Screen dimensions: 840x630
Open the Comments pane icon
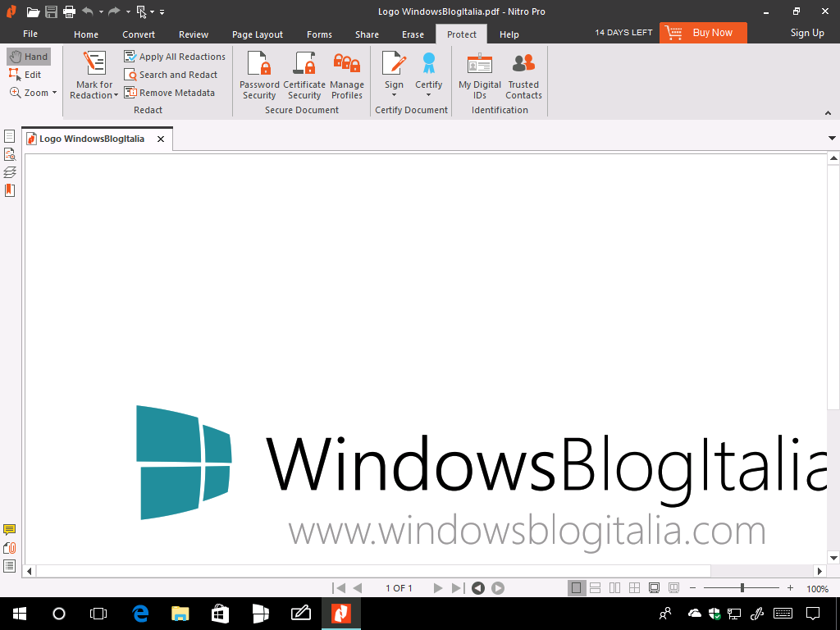10,530
